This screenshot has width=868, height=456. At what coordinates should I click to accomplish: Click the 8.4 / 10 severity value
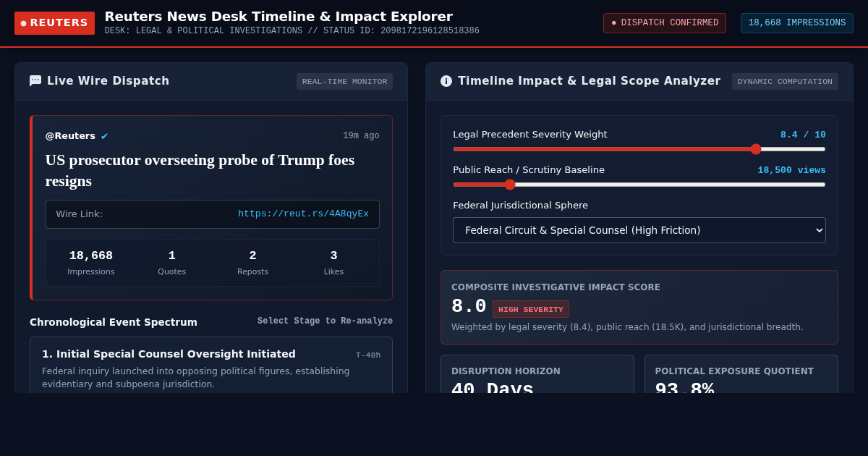[x=803, y=135]
